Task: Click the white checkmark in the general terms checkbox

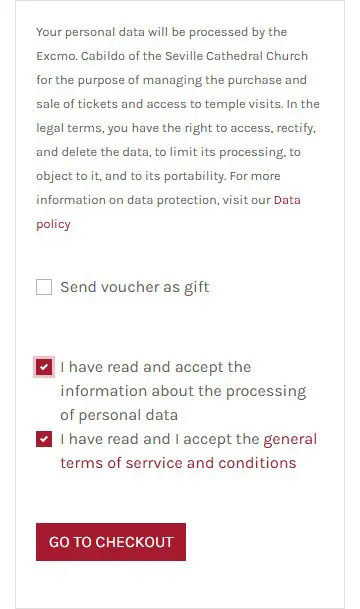Action: click(44, 439)
